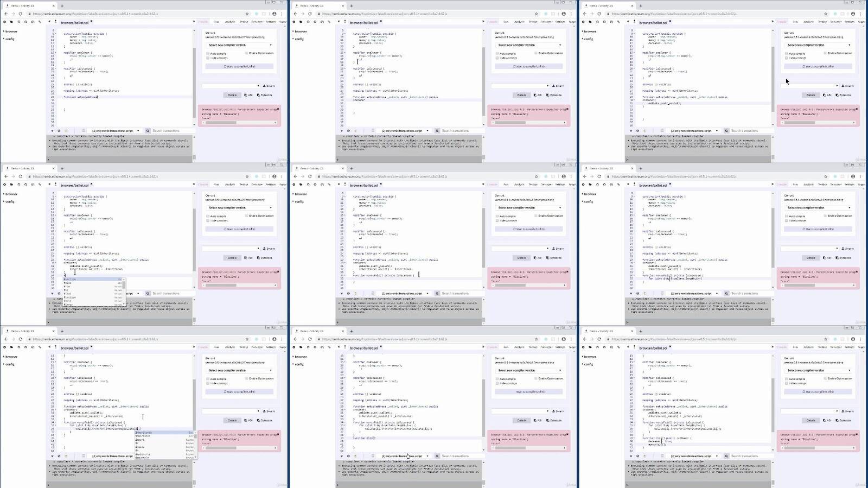Click browser back arrow in middle-left window
Image resolution: width=868 pixels, height=488 pixels.
6,176
